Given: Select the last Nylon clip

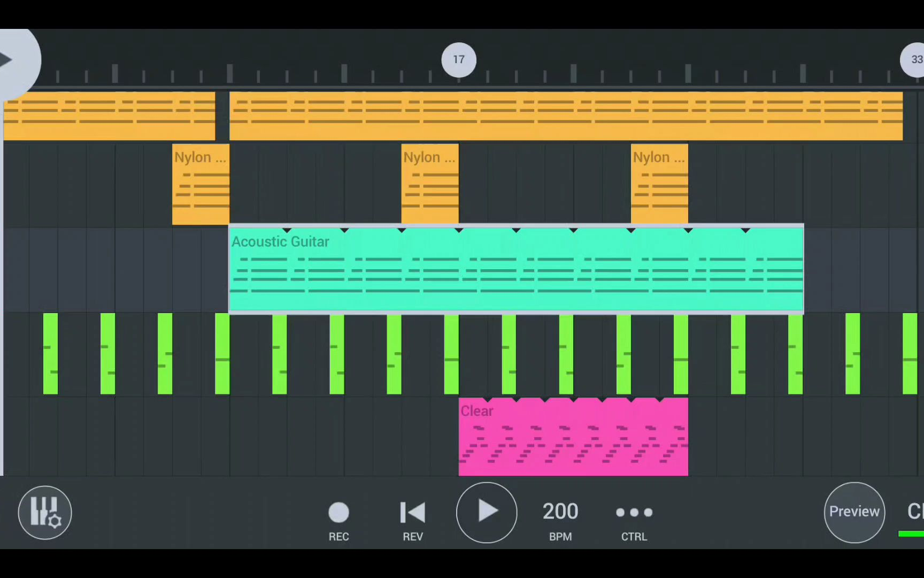Looking at the screenshot, I should click(x=659, y=184).
